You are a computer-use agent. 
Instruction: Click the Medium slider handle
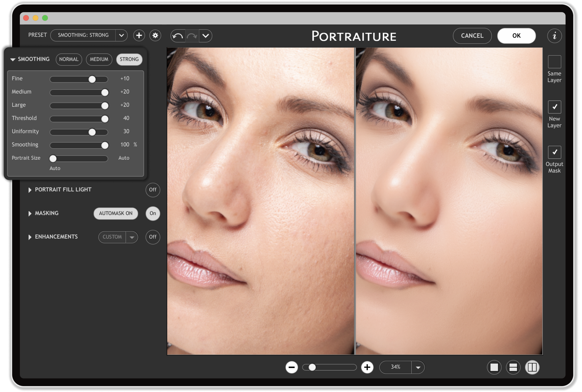click(x=105, y=92)
